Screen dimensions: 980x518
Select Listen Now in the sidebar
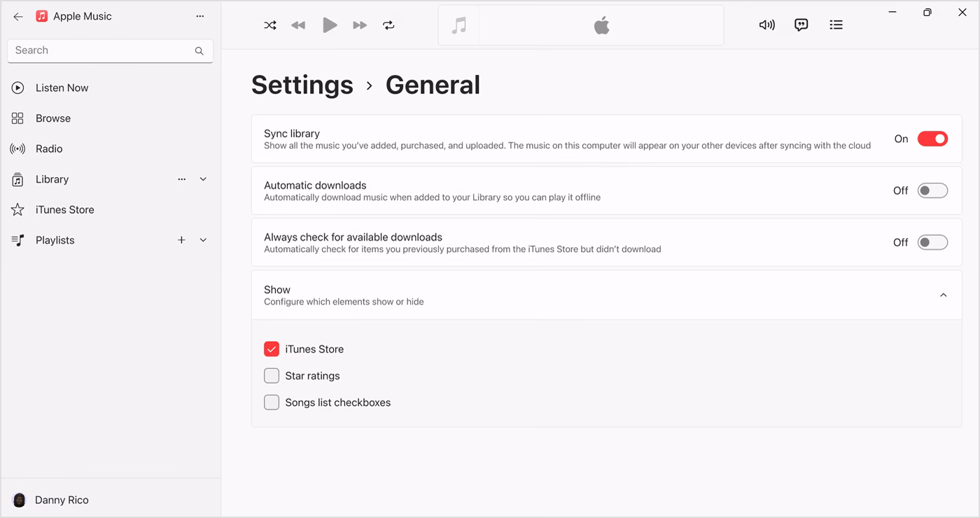coord(62,87)
